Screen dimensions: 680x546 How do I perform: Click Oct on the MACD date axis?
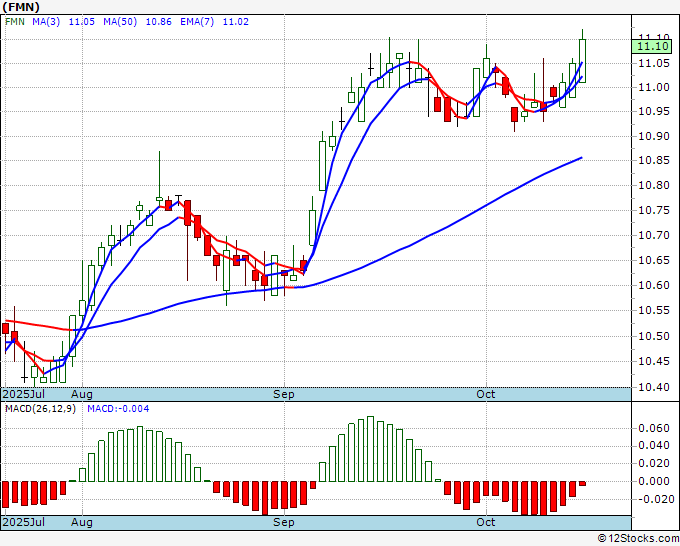[x=485, y=522]
